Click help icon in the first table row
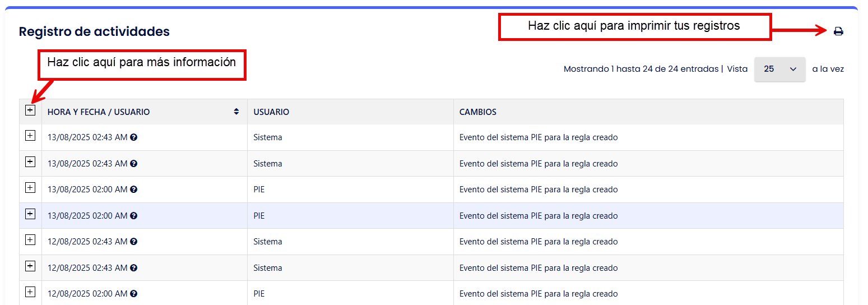Screen dimensions: 868x305 click(134, 137)
